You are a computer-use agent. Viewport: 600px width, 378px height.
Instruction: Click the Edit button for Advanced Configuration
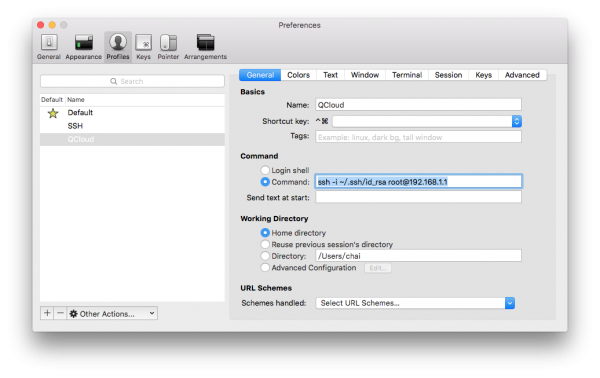tap(378, 268)
